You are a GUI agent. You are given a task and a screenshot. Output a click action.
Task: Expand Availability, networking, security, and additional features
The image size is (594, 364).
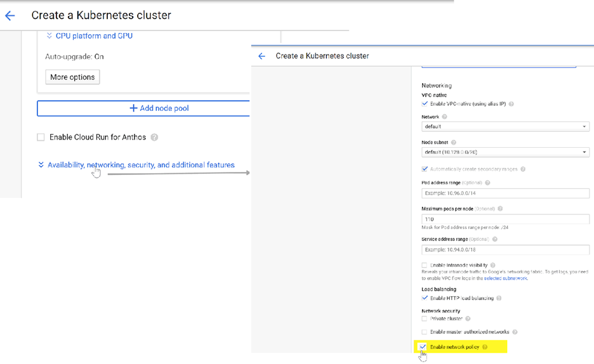tap(136, 165)
